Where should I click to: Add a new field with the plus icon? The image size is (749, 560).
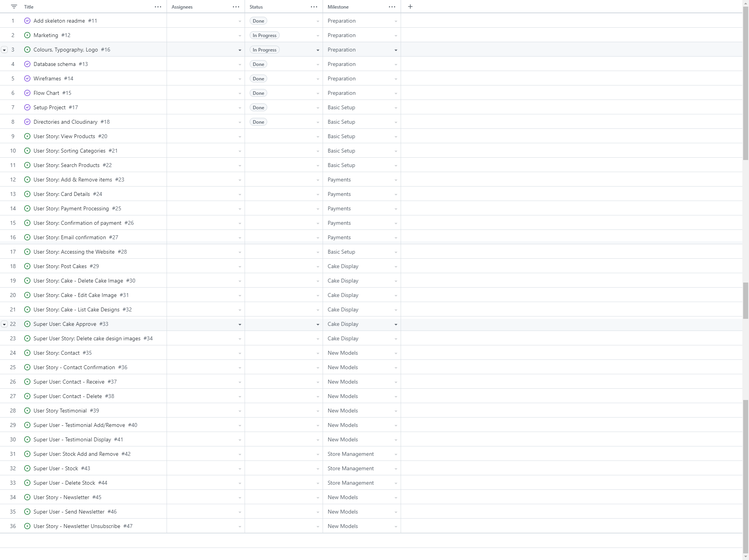(x=410, y=7)
